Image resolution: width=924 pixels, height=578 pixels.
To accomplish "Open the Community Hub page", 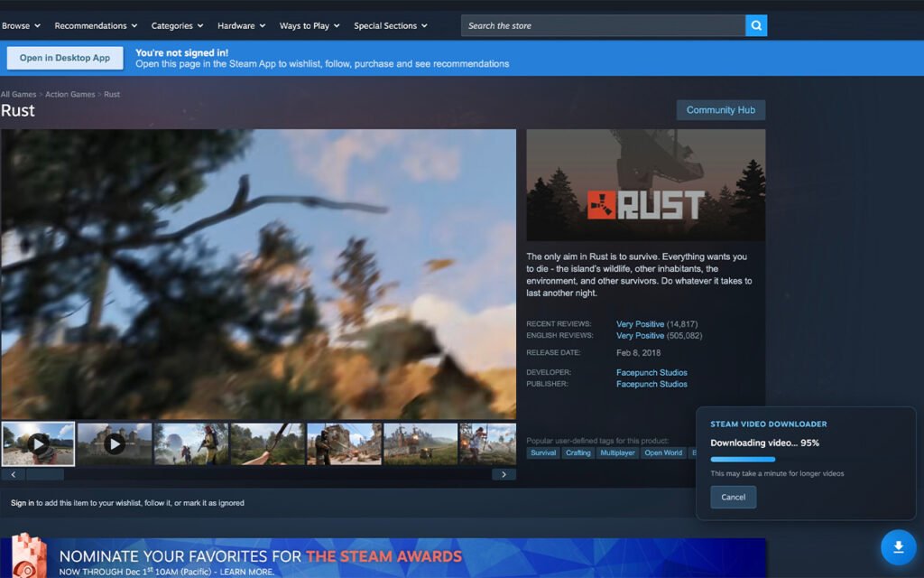I will point(721,109).
